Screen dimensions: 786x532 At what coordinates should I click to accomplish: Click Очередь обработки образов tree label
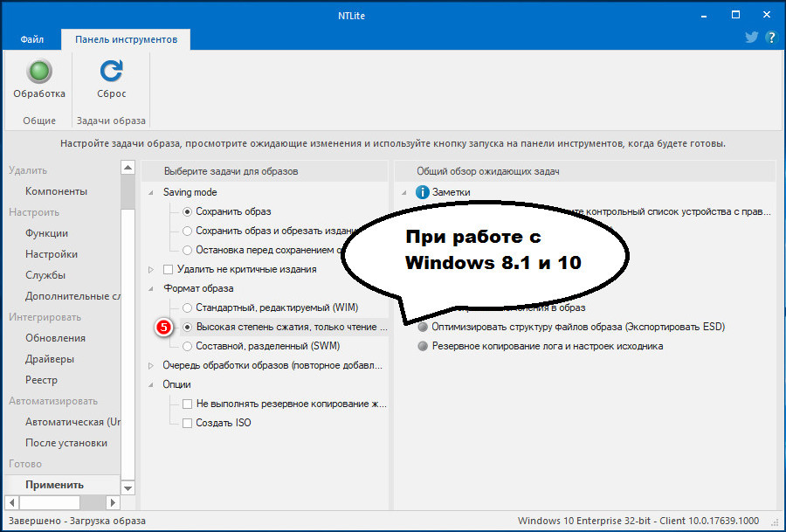272,365
